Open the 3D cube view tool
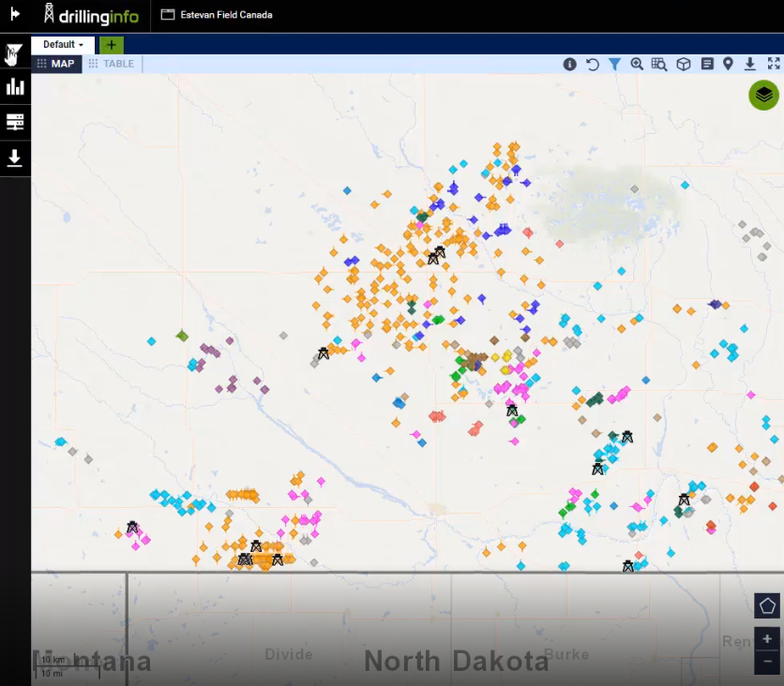 (684, 64)
